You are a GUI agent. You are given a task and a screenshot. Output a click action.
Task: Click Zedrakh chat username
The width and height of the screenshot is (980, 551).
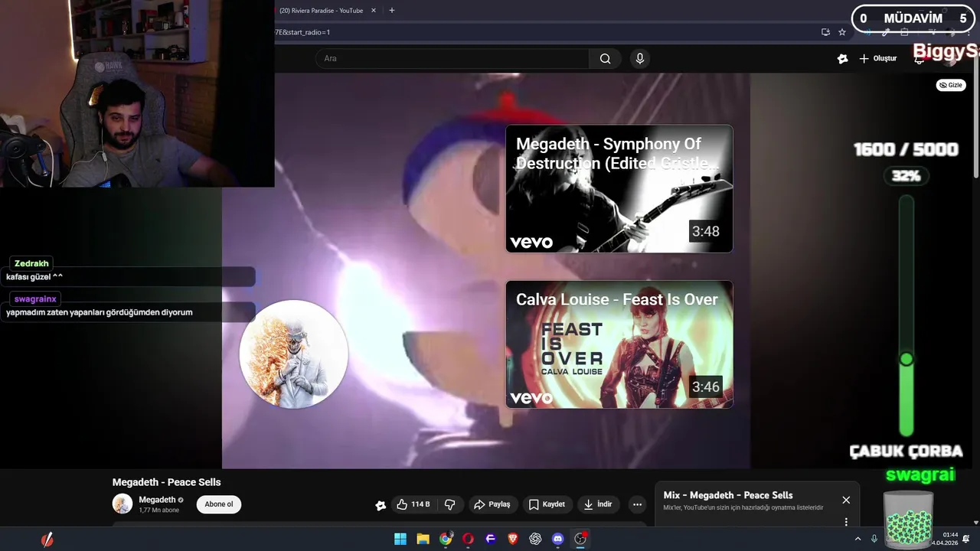point(31,263)
